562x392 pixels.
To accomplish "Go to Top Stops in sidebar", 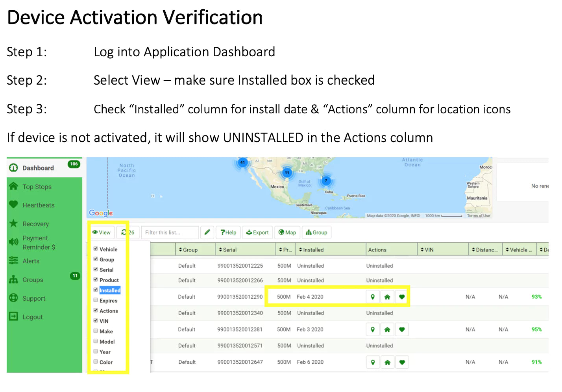I will (x=37, y=187).
